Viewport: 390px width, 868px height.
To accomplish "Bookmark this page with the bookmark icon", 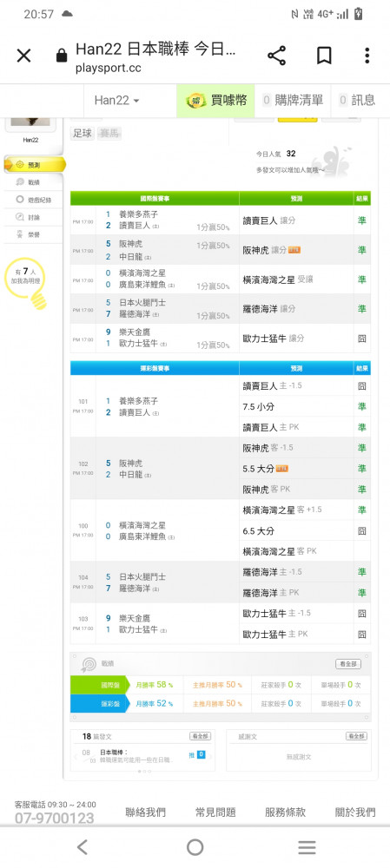I will [x=324, y=56].
